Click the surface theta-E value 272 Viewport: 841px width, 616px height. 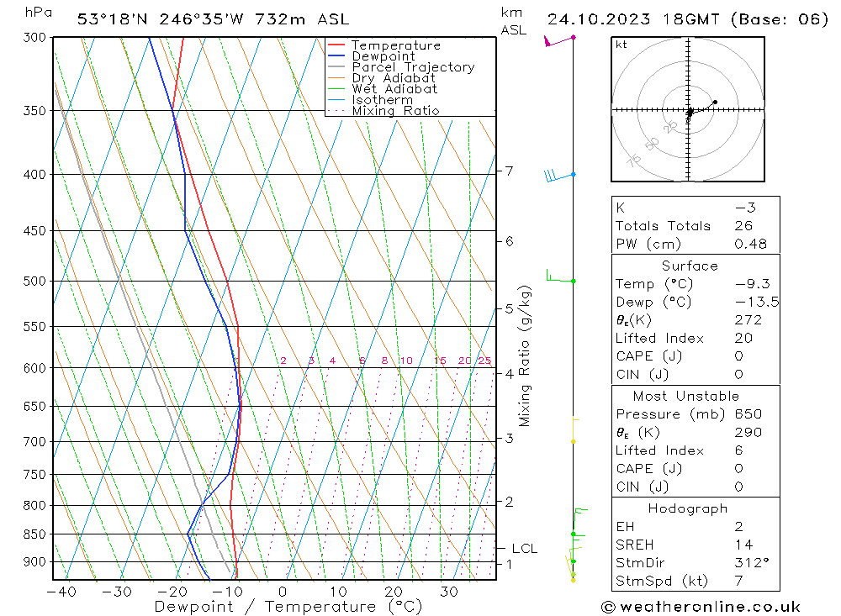point(748,320)
